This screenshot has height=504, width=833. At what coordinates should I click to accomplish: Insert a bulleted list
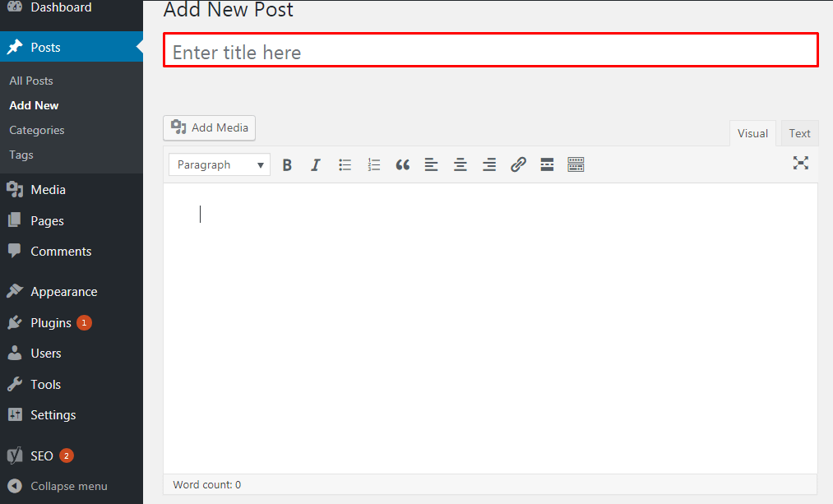coord(345,164)
